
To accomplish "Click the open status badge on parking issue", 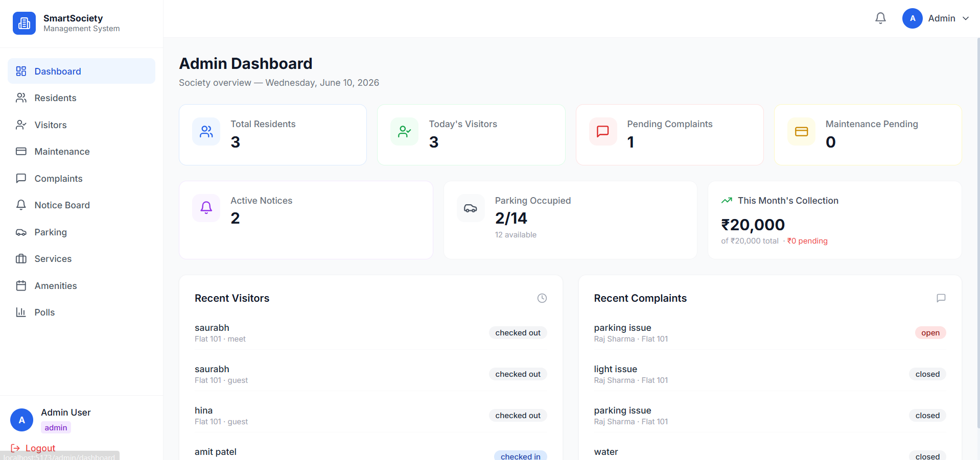I will point(930,333).
